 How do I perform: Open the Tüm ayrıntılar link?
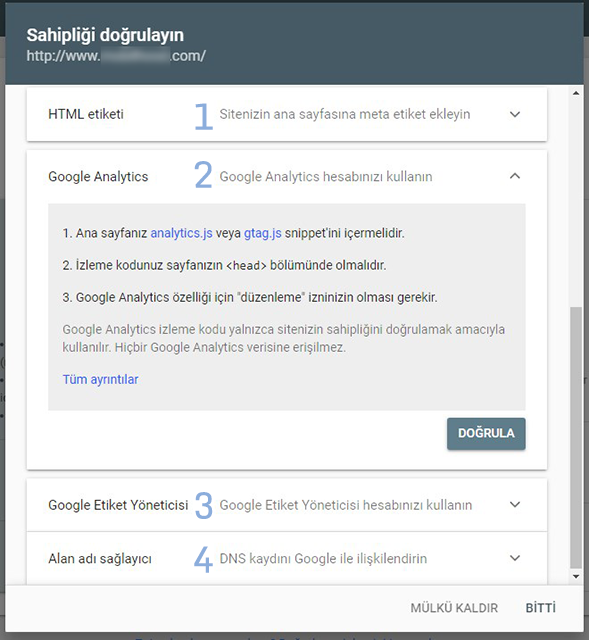pos(100,379)
